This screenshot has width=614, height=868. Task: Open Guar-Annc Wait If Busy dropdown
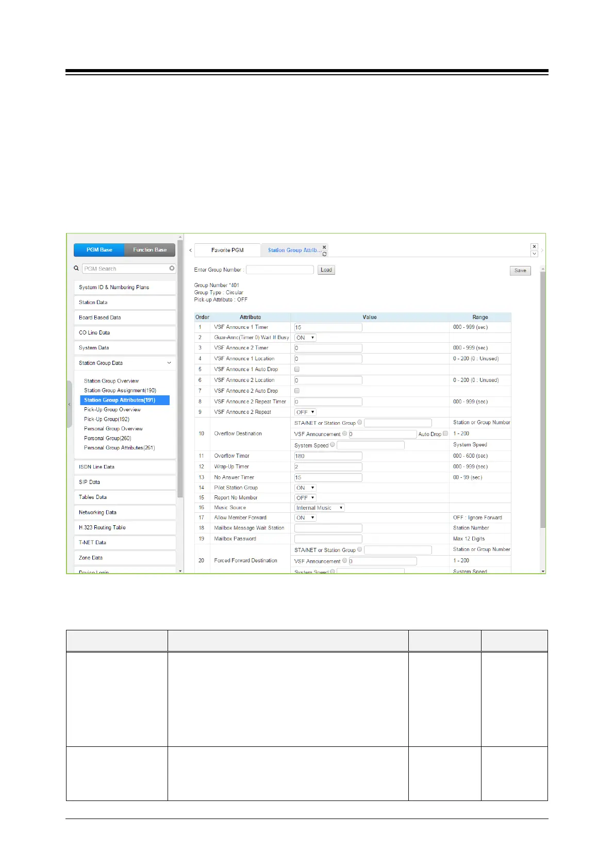point(305,338)
